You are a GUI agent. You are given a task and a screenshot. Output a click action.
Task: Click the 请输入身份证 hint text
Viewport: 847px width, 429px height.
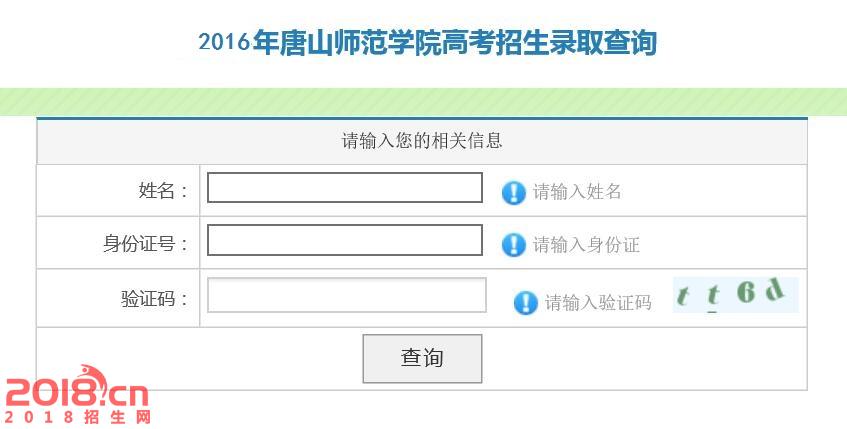(x=586, y=244)
